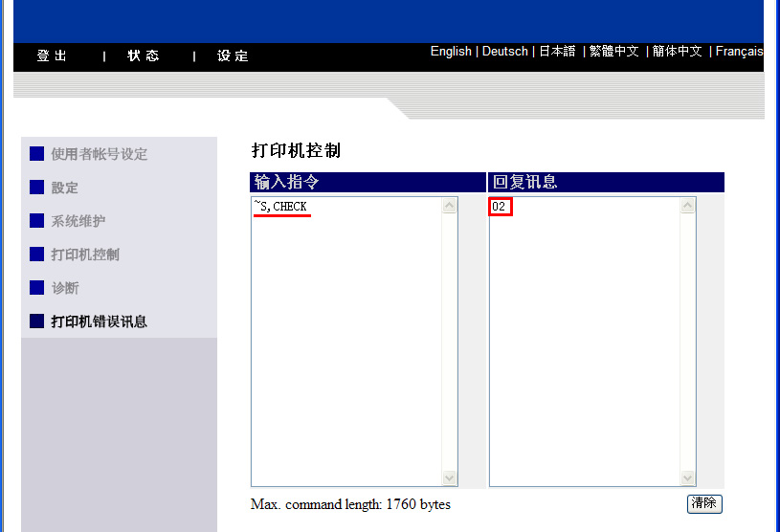Switch language to 繁體中文
Viewport: 780px width, 532px height.
coord(613,52)
